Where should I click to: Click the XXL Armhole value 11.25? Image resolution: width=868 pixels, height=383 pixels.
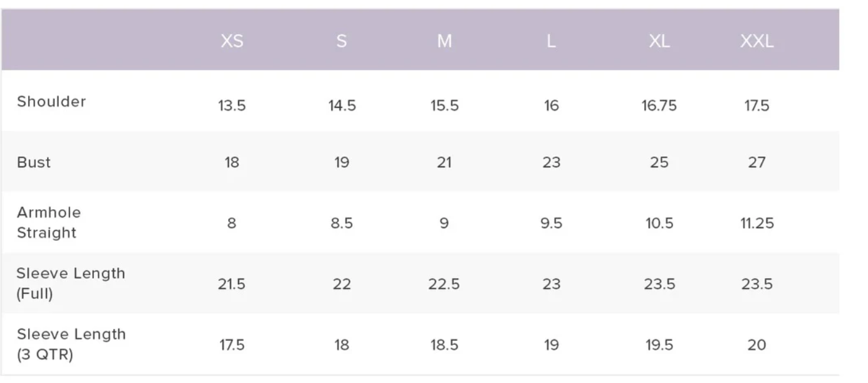[x=757, y=223]
